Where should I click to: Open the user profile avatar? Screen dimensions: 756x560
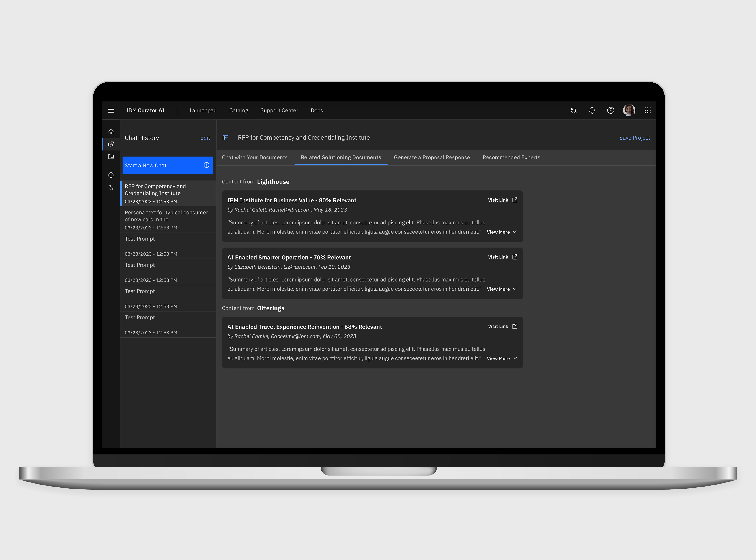tap(629, 110)
